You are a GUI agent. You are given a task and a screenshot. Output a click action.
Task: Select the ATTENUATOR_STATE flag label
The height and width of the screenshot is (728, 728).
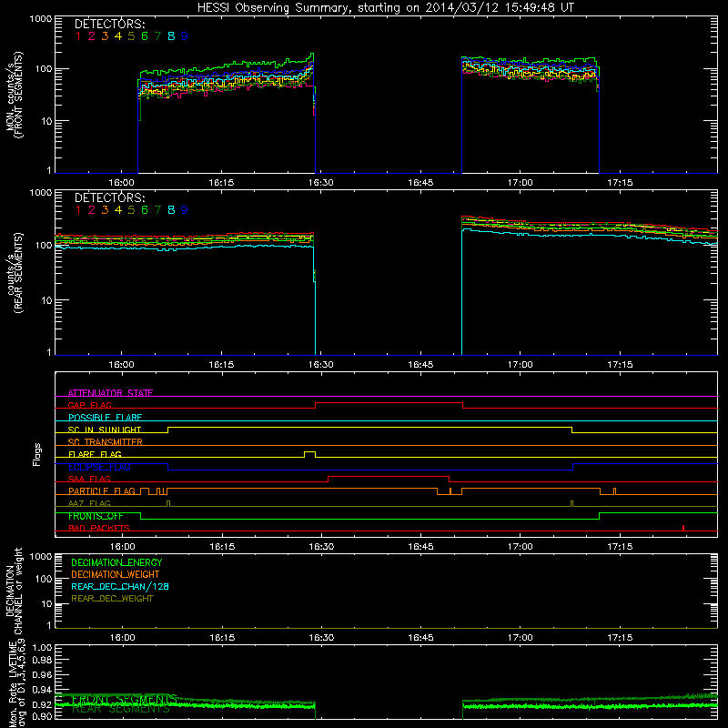[x=110, y=393]
